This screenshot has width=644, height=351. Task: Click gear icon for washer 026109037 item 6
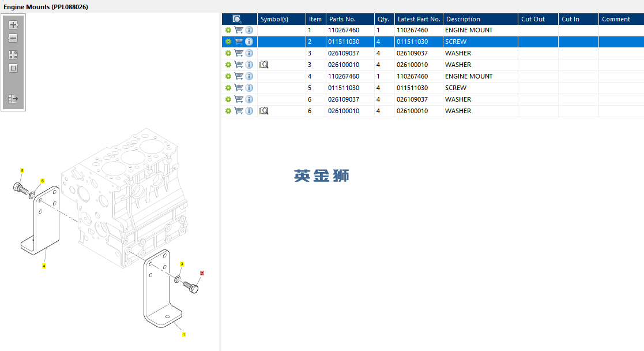pos(228,99)
